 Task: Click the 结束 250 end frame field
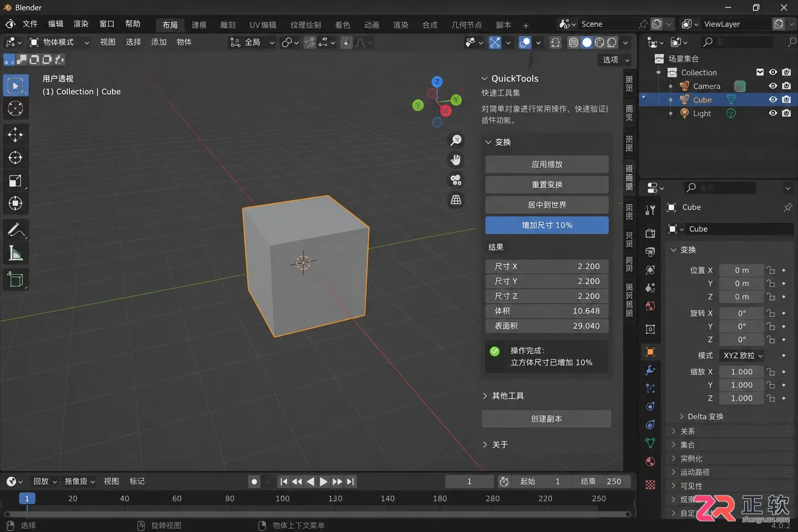(x=601, y=482)
